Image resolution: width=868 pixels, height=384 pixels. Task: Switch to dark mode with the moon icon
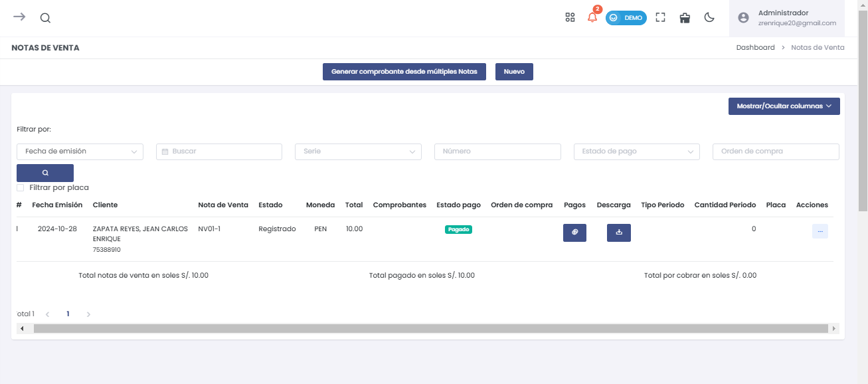coord(709,18)
